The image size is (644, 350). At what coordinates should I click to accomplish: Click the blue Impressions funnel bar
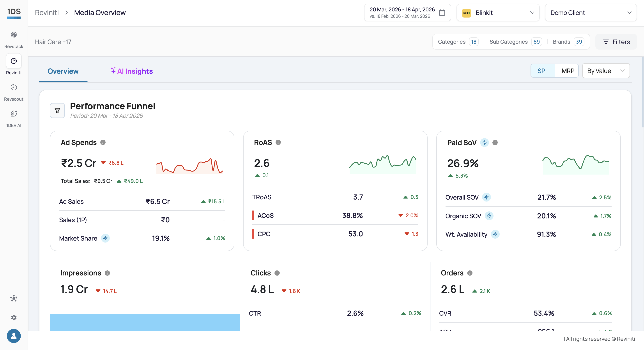click(x=145, y=322)
